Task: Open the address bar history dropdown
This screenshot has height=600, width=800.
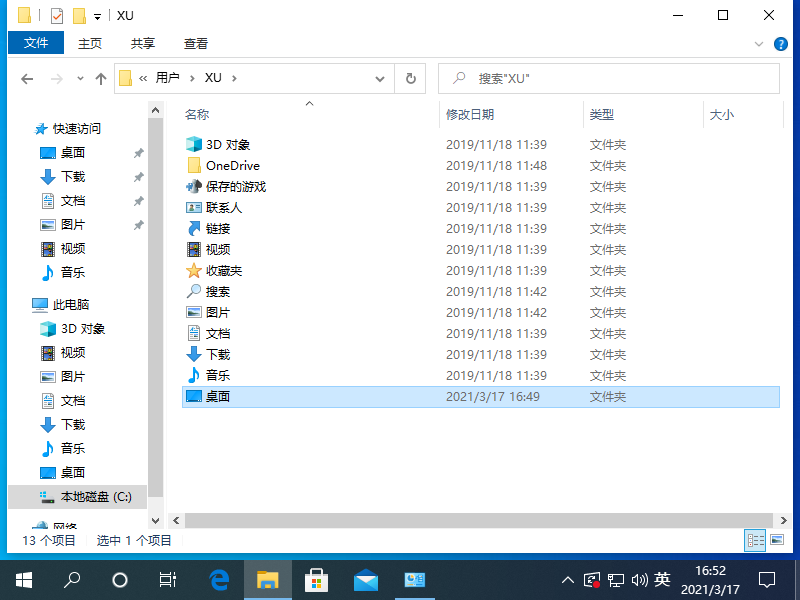Action: [380, 77]
